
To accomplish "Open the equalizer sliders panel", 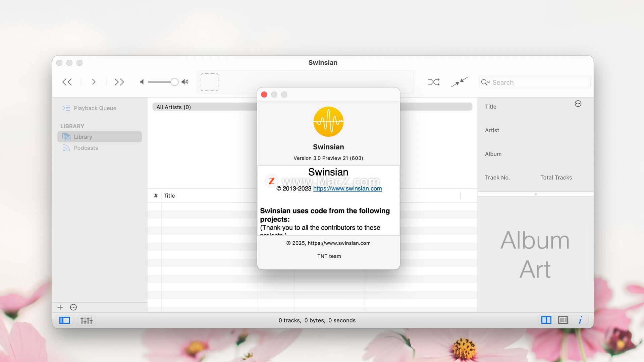I will (87, 320).
